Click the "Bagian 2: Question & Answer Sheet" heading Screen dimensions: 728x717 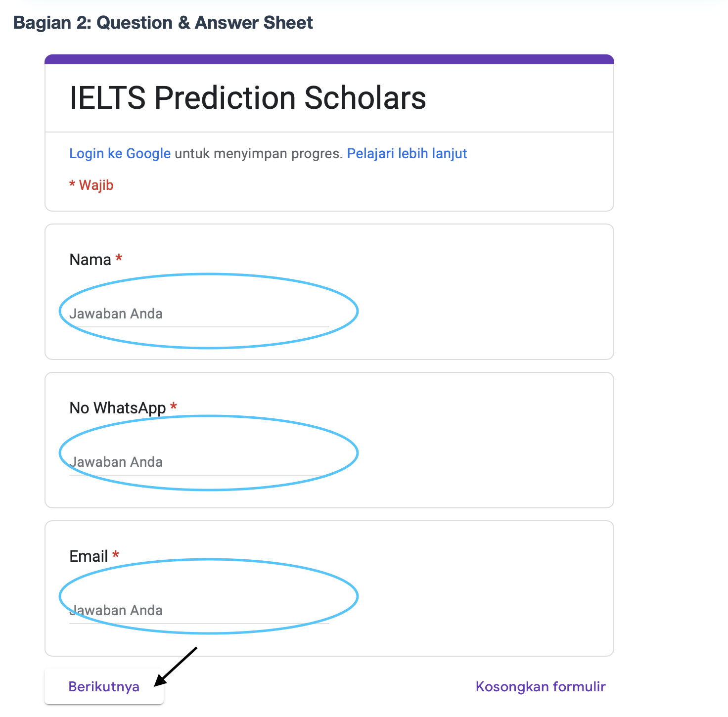pyautogui.click(x=163, y=23)
